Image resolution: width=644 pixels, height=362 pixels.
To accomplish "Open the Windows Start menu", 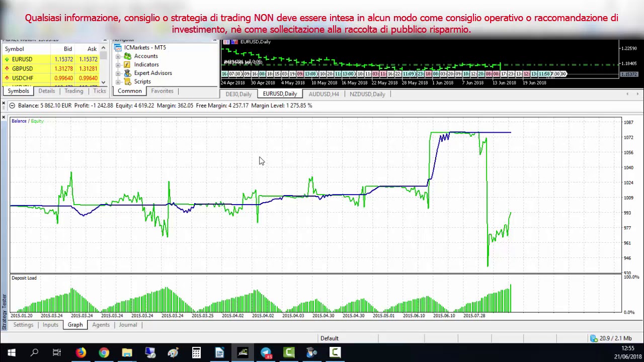I will (11, 353).
